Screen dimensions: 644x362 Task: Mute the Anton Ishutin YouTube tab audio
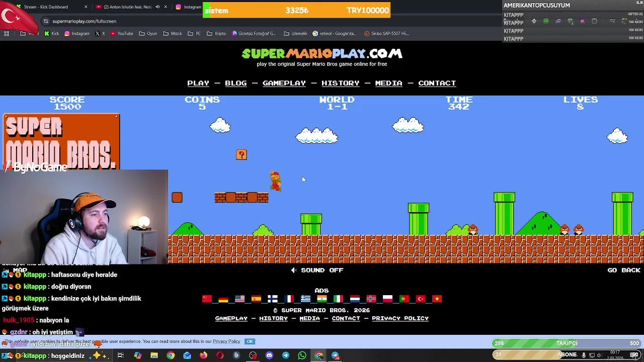(157, 7)
